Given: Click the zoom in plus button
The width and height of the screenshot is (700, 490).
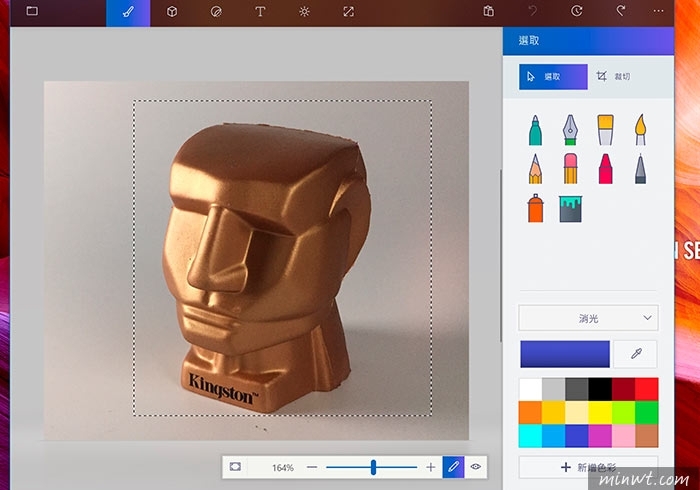Looking at the screenshot, I should coord(431,467).
